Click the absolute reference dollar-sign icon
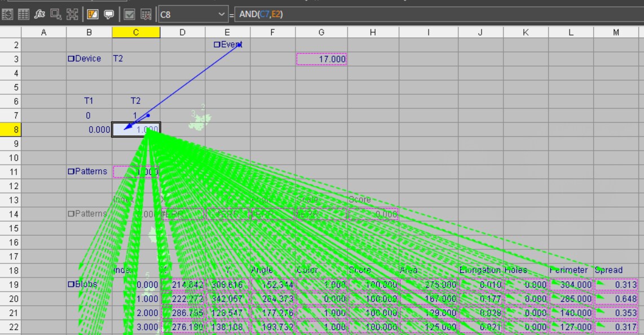This screenshot has height=335, width=644. coord(7,15)
